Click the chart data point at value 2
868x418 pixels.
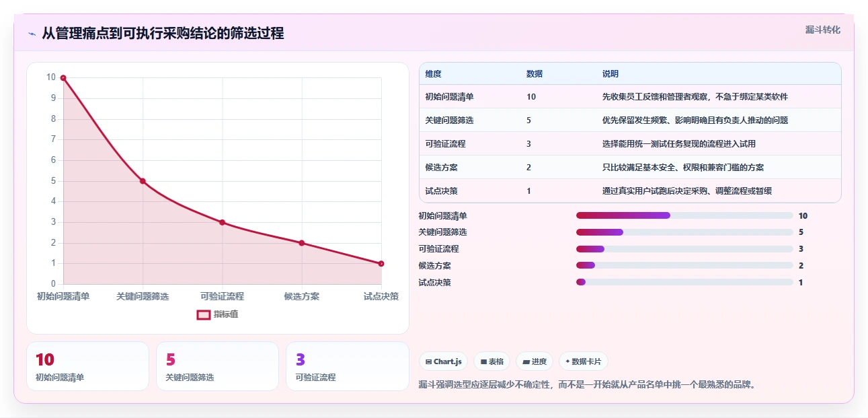point(302,243)
